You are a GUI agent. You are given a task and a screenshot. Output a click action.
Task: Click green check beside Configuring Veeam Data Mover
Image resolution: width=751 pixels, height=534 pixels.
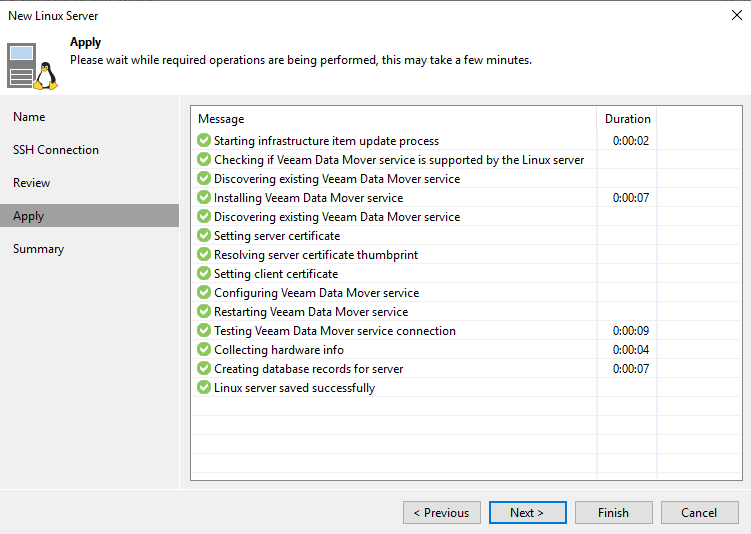[x=204, y=292]
